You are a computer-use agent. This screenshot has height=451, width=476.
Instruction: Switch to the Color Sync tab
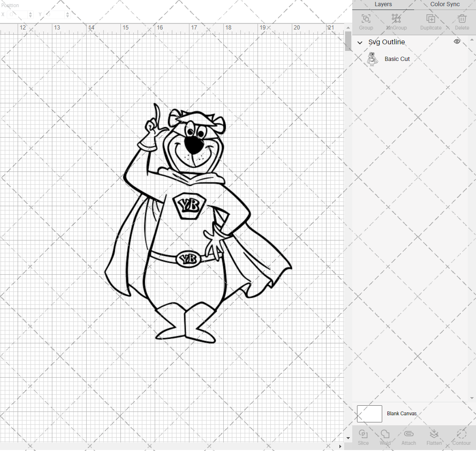pos(445,4)
